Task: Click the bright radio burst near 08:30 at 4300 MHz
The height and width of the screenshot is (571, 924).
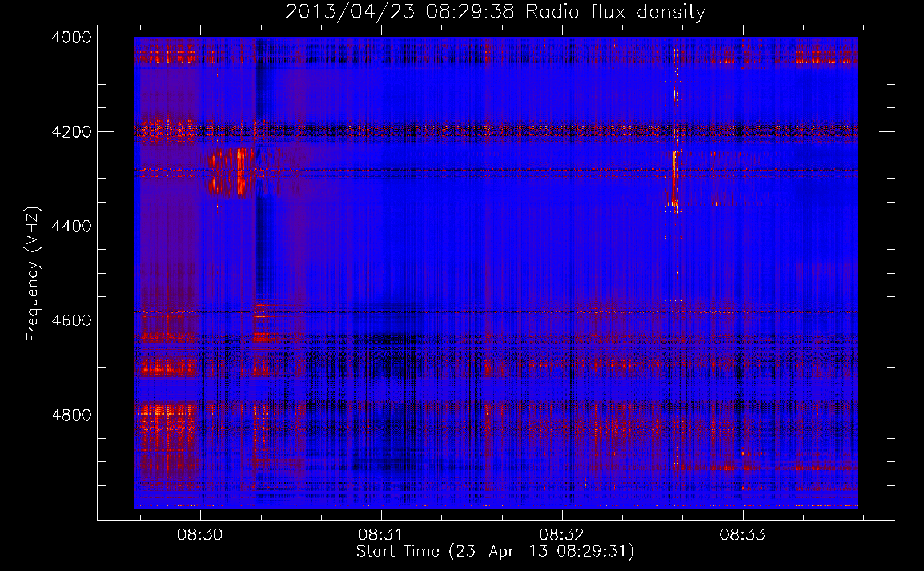Action: pyautogui.click(x=231, y=172)
